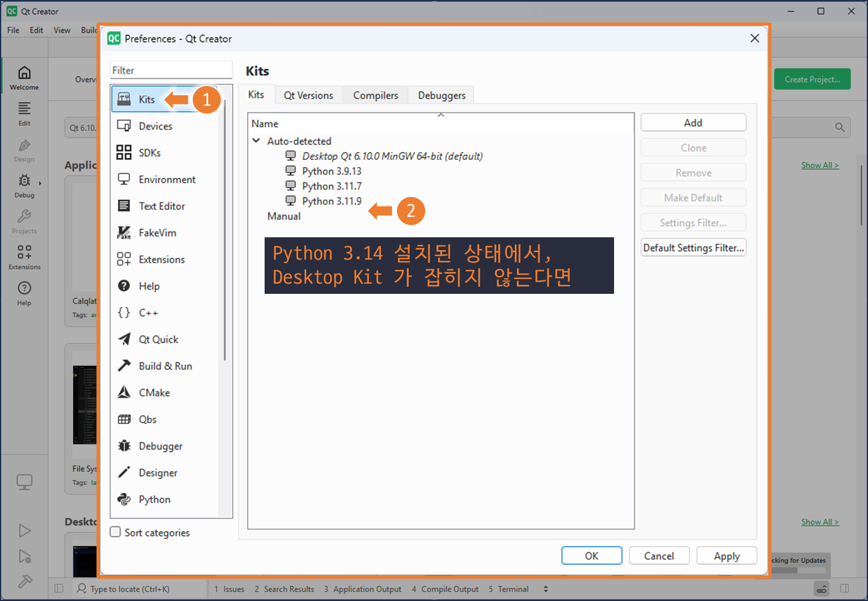
Task: Open the Qt Quick settings category
Action: [x=165, y=339]
